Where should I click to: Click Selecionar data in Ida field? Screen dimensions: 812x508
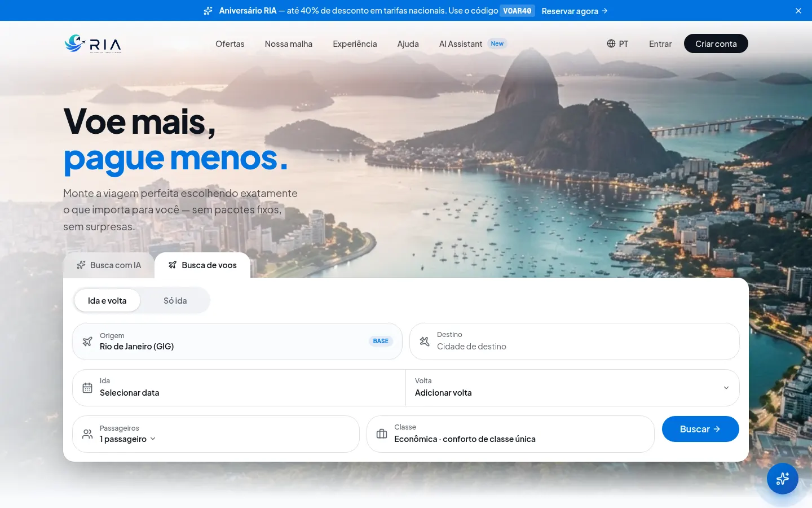pos(130,393)
